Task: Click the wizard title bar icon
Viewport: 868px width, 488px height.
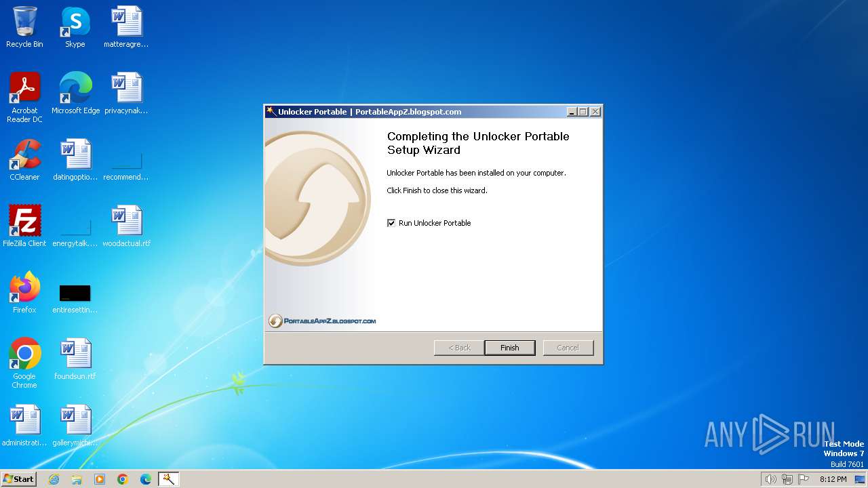Action: (x=271, y=112)
